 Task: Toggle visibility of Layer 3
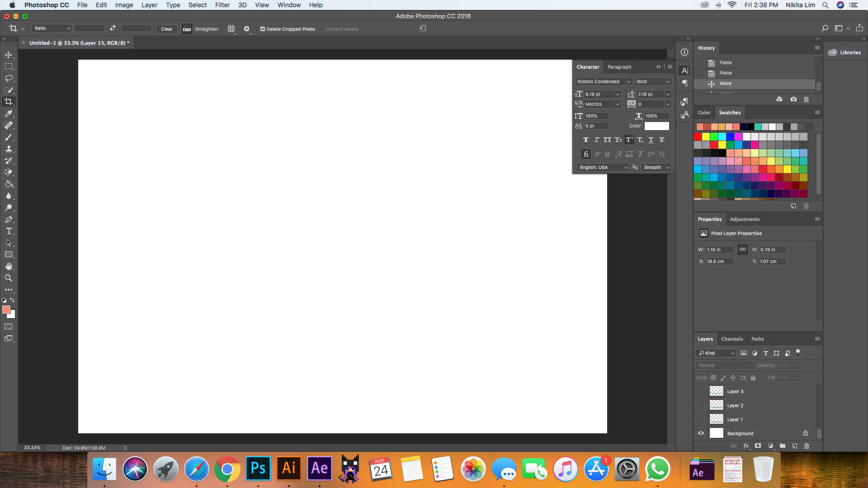pyautogui.click(x=700, y=391)
